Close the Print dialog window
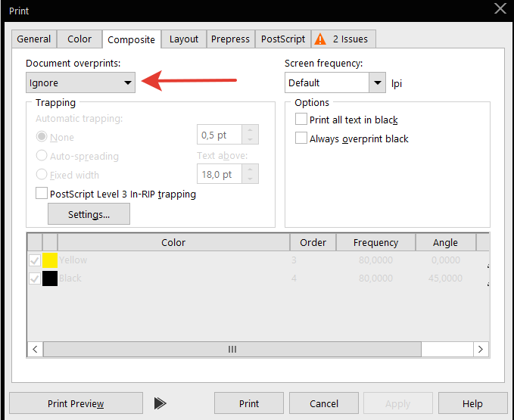 pos(500,8)
